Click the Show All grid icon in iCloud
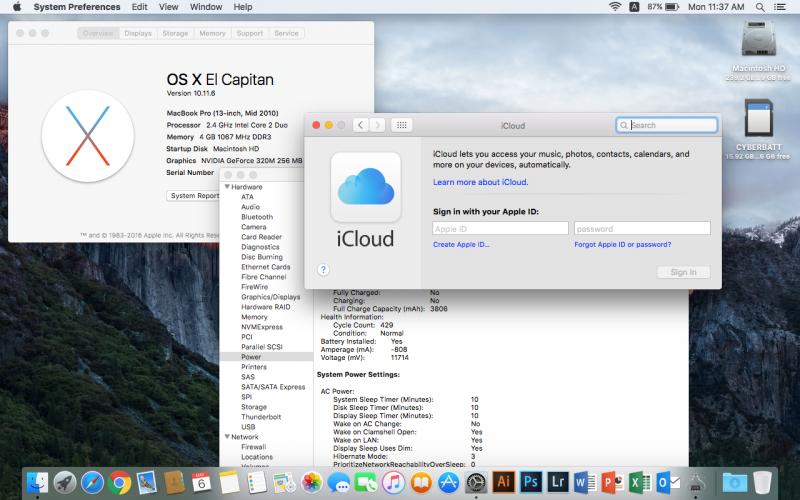The height and width of the screenshot is (500, 800). click(401, 125)
